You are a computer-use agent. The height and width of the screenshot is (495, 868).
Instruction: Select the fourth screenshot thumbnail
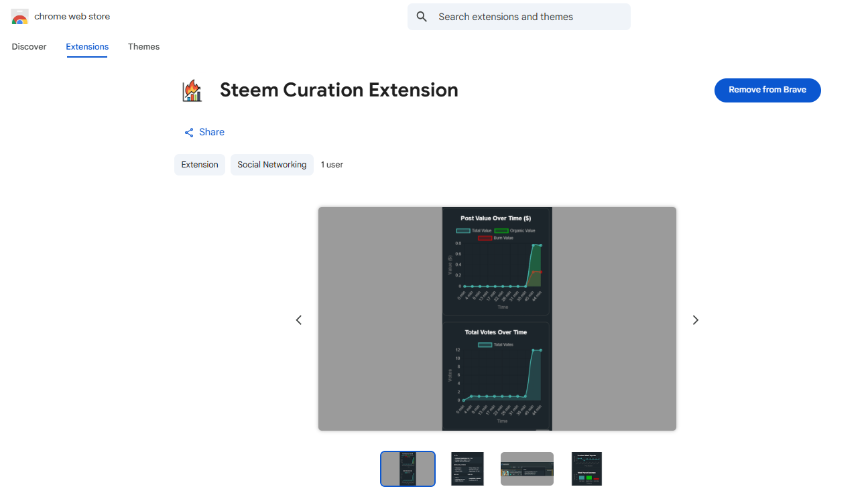[587, 469]
